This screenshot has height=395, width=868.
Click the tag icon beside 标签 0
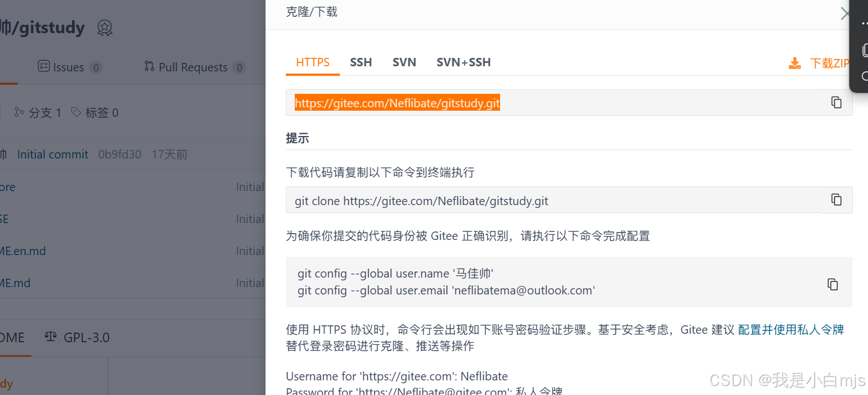[76, 112]
